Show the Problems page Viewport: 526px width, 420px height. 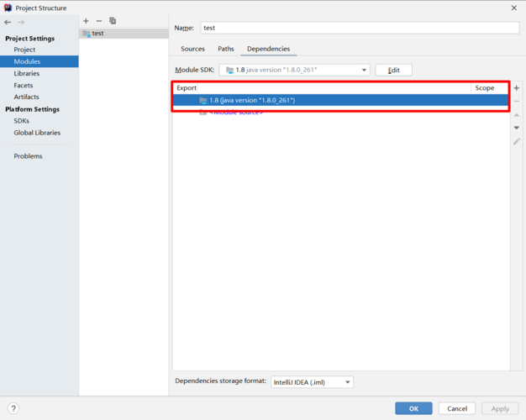coord(28,156)
